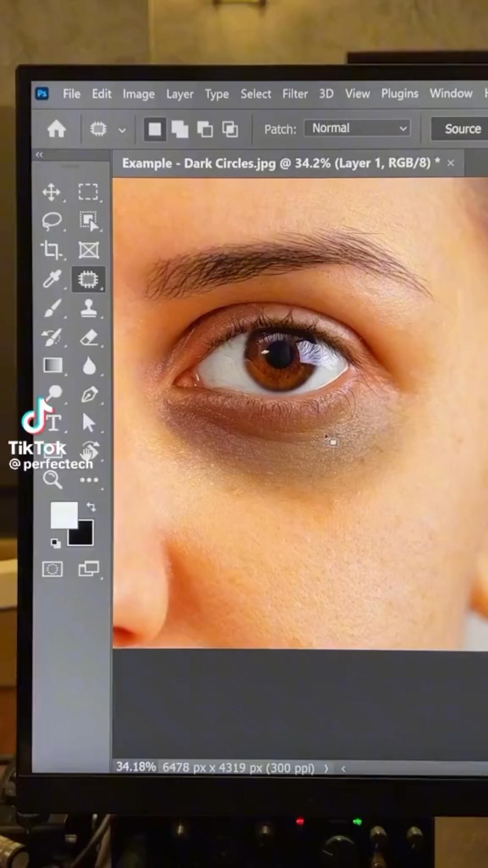Screen dimensions: 488x868
Task: Open the Edit menu
Action: tap(102, 94)
